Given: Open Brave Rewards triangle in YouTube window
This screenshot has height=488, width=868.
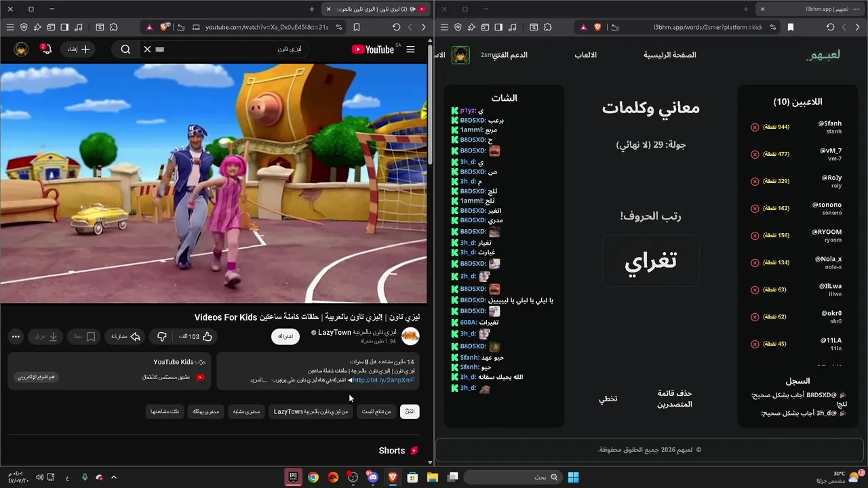Looking at the screenshot, I should (149, 27).
